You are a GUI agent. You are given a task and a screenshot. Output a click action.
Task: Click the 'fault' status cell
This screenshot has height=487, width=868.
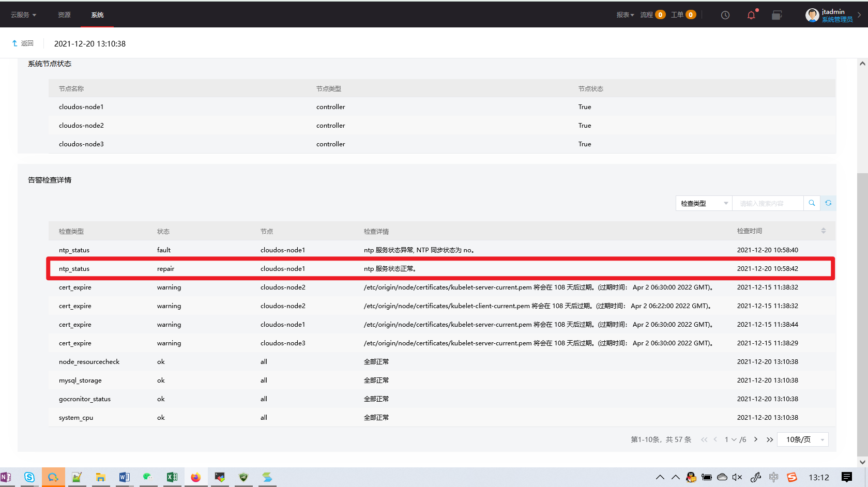(x=164, y=250)
